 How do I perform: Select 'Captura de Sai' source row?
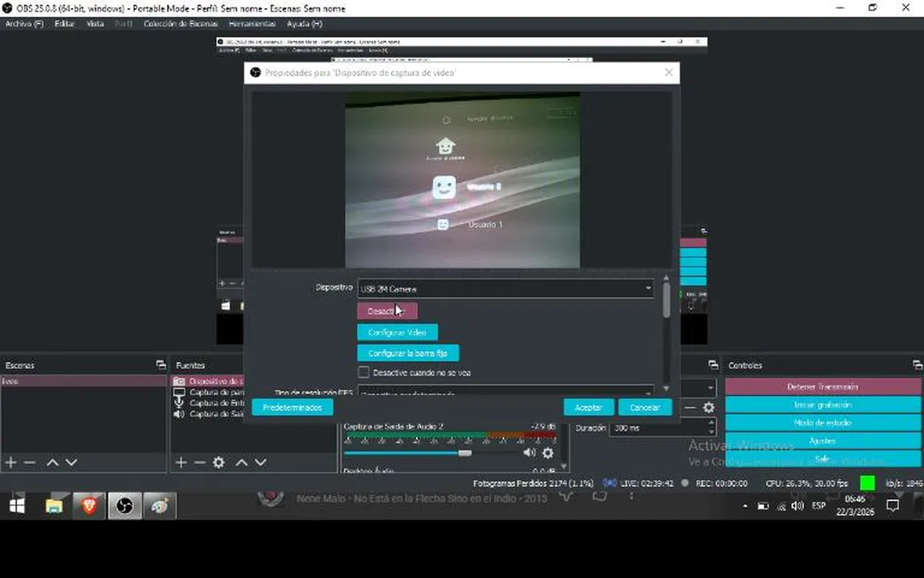point(209,414)
